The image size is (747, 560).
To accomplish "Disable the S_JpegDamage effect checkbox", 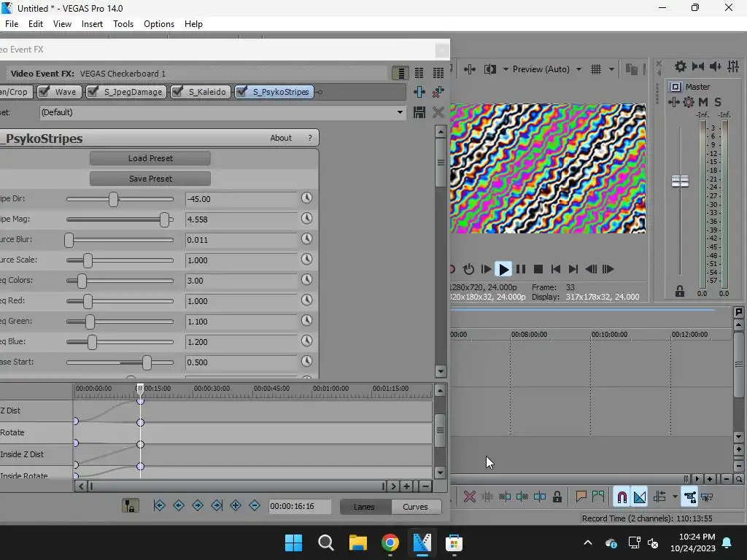I will click(x=93, y=91).
